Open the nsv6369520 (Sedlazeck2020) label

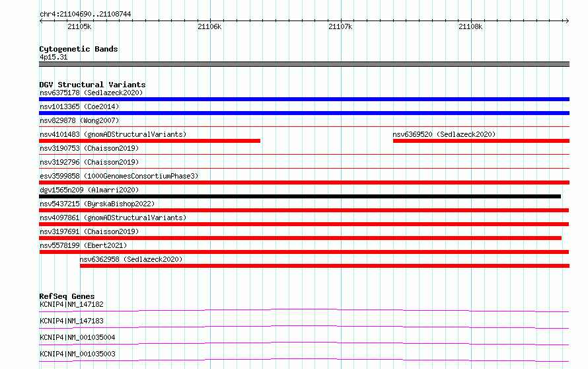[x=444, y=134]
